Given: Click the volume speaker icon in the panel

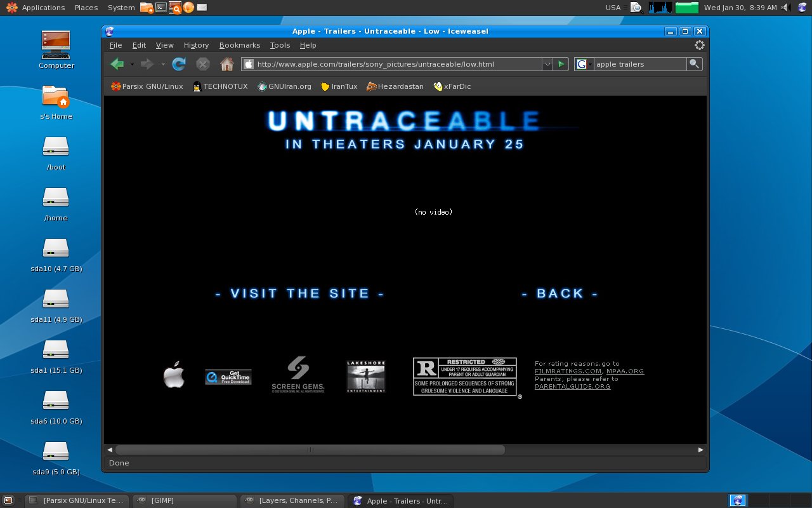Looking at the screenshot, I should point(786,8).
